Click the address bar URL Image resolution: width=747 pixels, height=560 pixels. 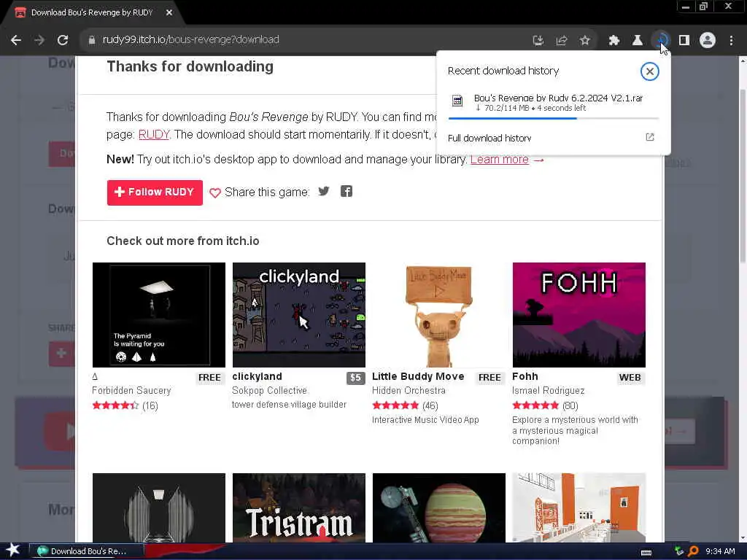tap(190, 39)
